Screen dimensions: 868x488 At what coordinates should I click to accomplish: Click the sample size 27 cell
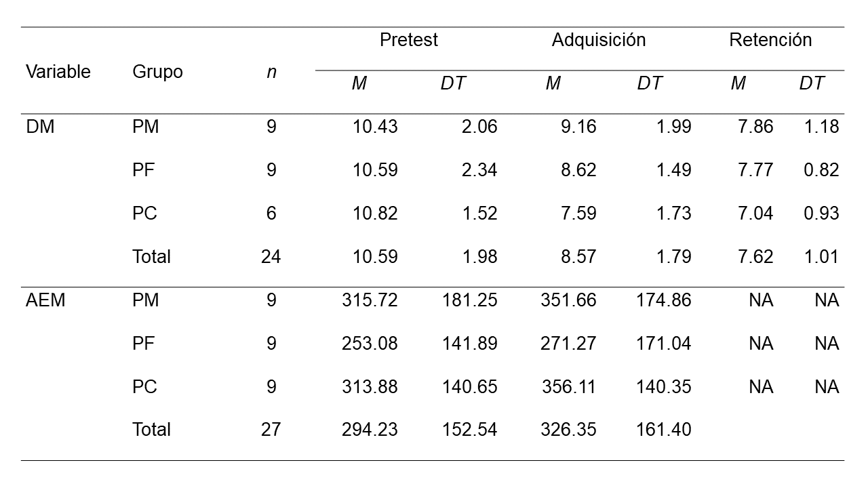[271, 430]
